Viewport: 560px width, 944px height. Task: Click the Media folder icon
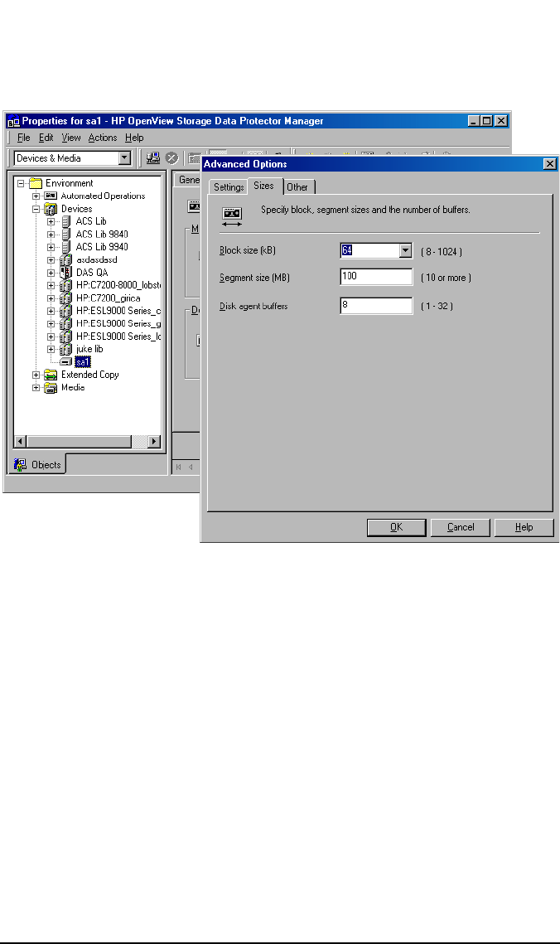click(x=51, y=388)
